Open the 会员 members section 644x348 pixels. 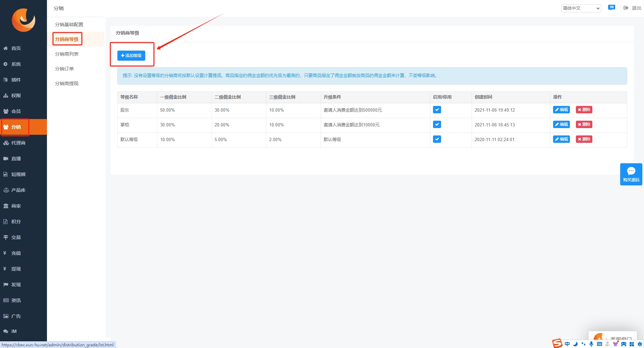click(x=23, y=111)
